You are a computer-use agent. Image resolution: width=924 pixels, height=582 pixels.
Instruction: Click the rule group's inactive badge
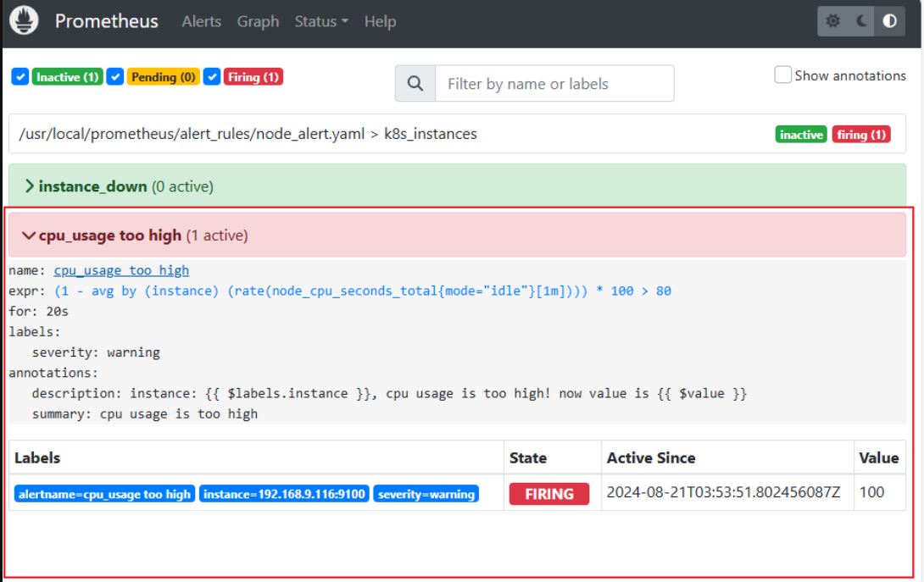(x=801, y=135)
